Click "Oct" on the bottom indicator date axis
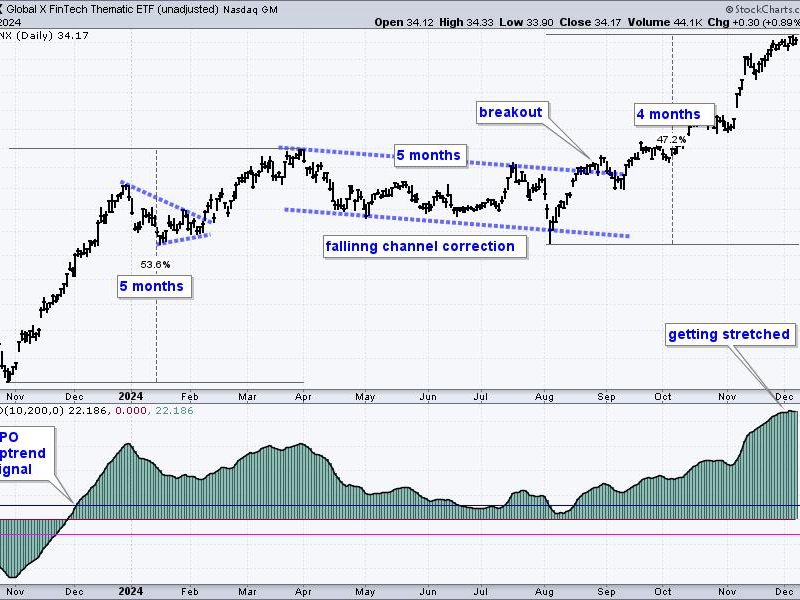The width and height of the screenshot is (800, 600). click(663, 592)
